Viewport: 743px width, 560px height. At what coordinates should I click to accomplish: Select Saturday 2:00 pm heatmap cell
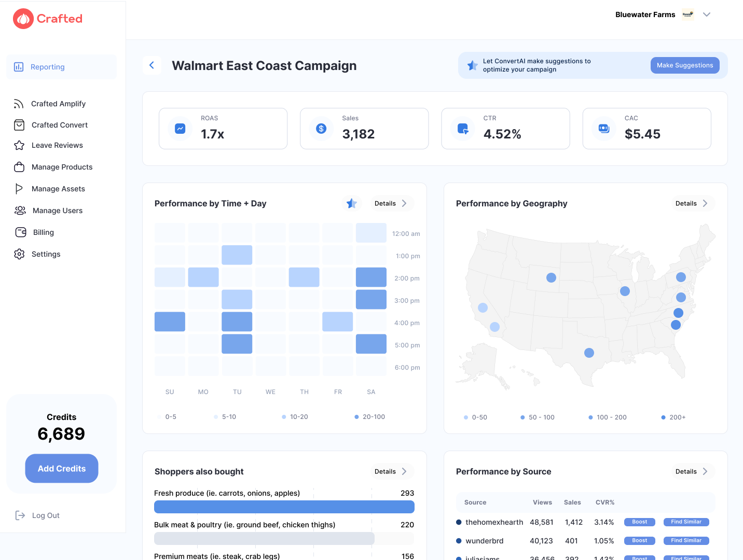[371, 277]
